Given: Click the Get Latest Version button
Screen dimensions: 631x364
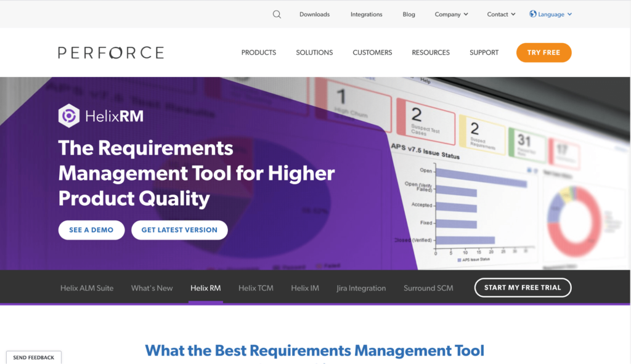Looking at the screenshot, I should click(179, 230).
